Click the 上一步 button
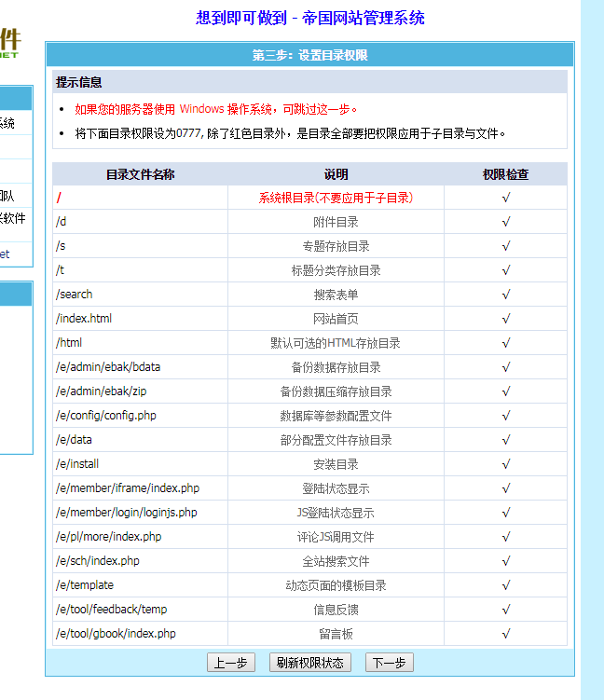The width and height of the screenshot is (604, 700). click(x=230, y=663)
